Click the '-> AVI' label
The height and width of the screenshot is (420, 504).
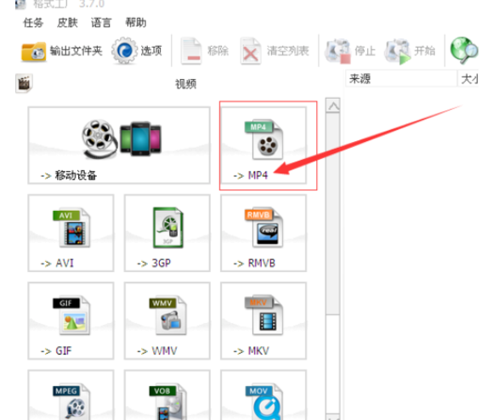[57, 264]
